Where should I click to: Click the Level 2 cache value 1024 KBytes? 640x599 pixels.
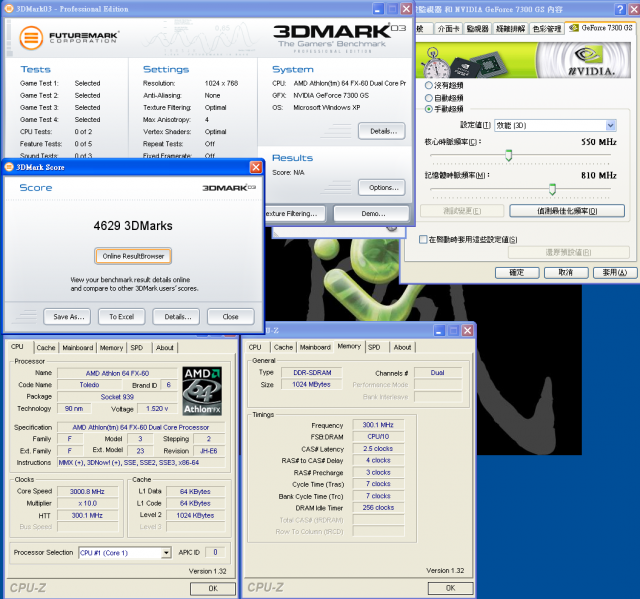pos(196,515)
